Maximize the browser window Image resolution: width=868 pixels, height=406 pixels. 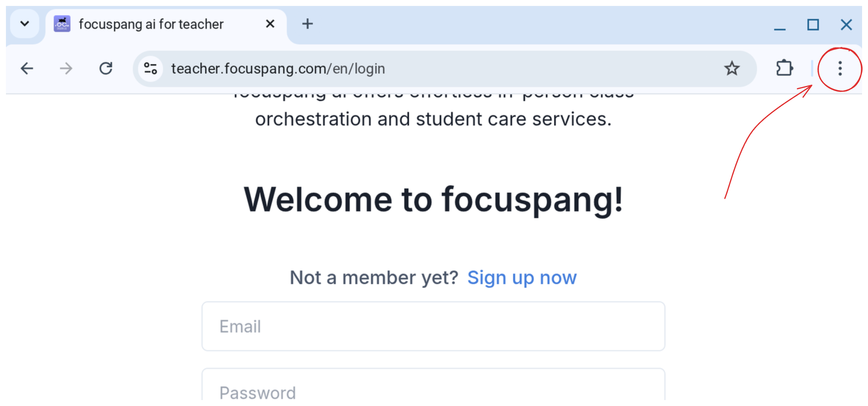813,25
